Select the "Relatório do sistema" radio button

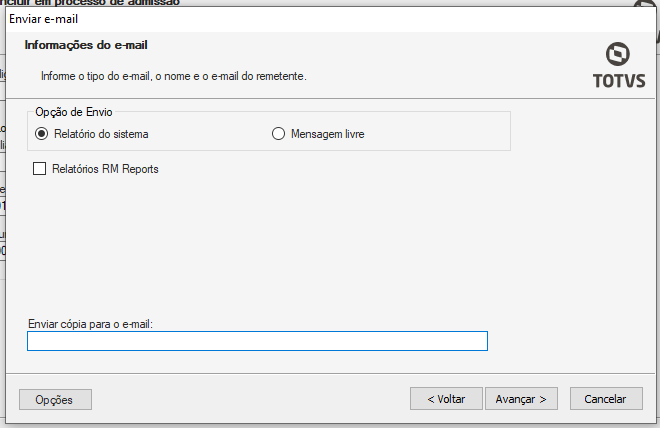point(42,133)
